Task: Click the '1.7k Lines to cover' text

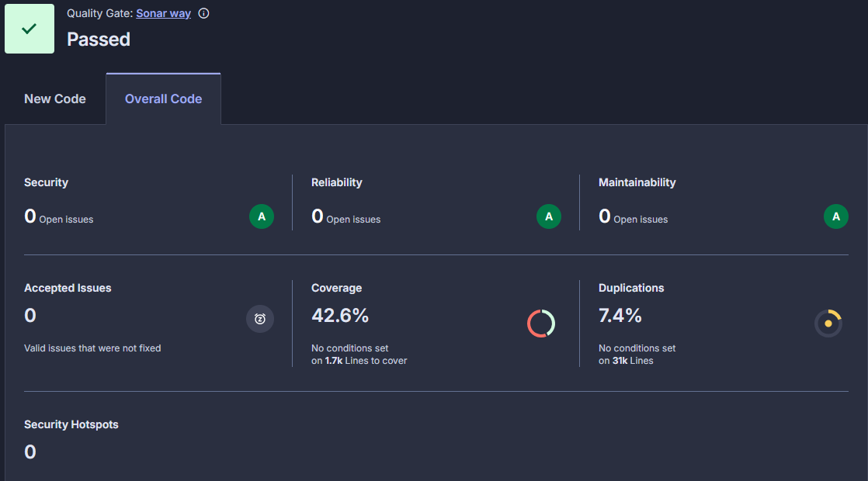Action: pyautogui.click(x=366, y=361)
